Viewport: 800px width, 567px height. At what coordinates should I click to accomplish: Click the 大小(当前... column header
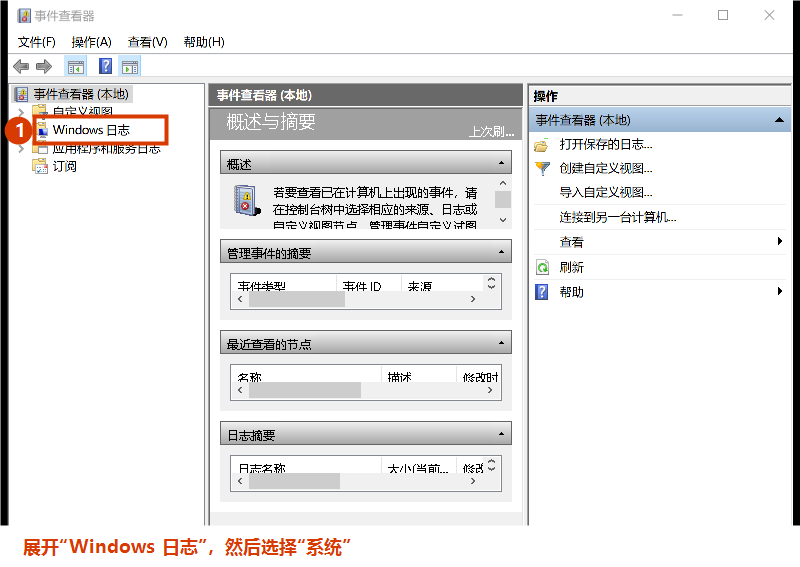coord(418,467)
